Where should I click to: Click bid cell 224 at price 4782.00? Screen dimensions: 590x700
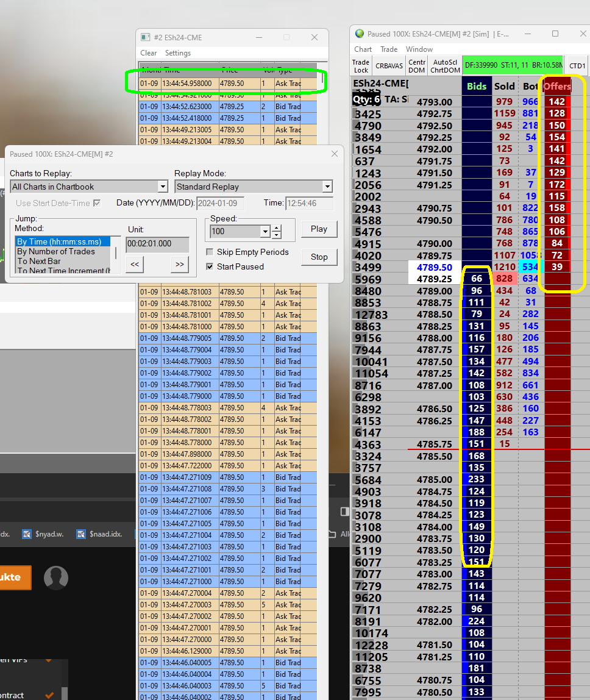pyautogui.click(x=477, y=621)
